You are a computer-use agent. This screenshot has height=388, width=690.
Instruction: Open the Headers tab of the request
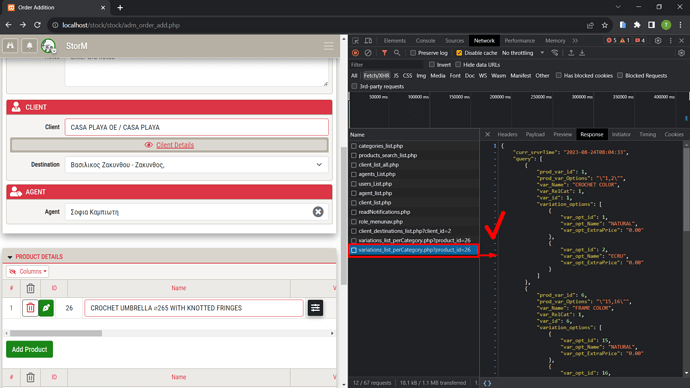(507, 134)
